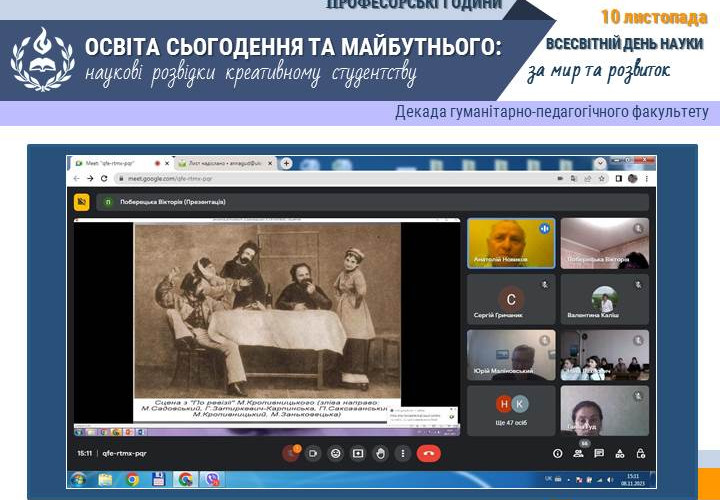
Task: Open the chat messages panel
Action: pos(599,454)
